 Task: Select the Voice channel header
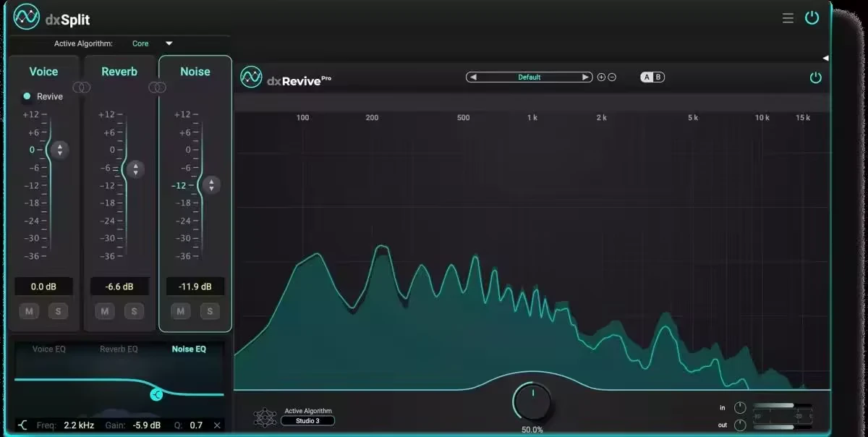[x=43, y=72]
